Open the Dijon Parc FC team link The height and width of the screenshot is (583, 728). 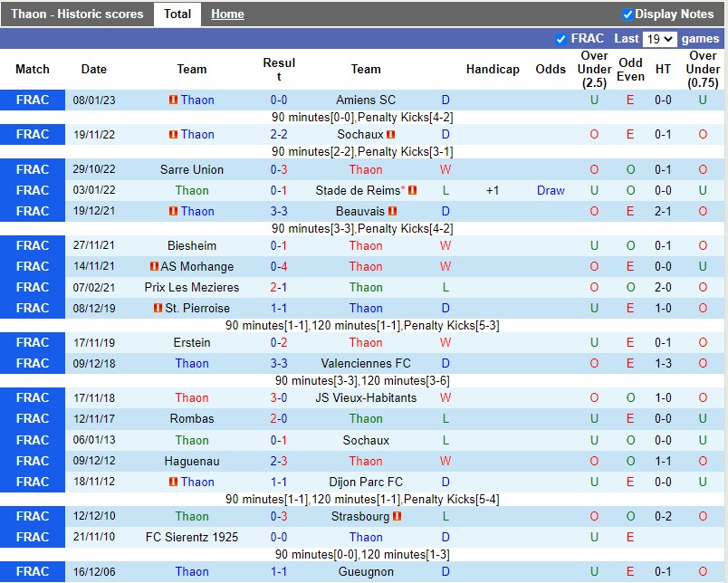(366, 483)
